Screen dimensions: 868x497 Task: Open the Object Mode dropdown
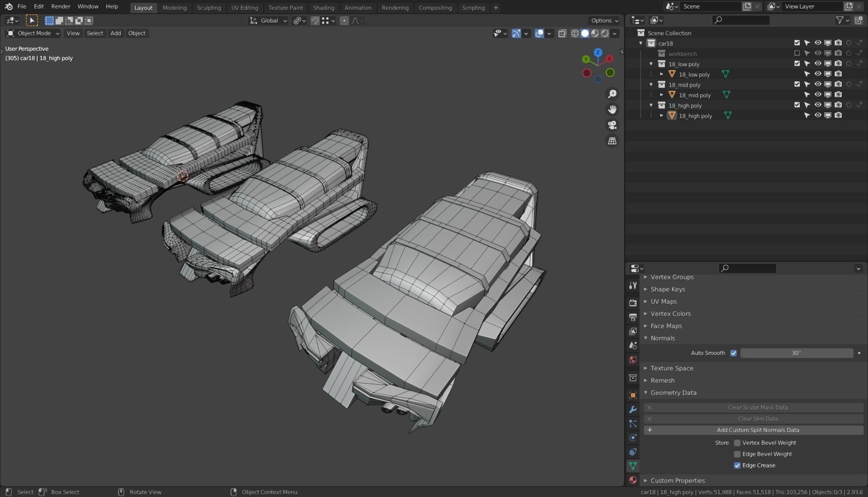[33, 33]
